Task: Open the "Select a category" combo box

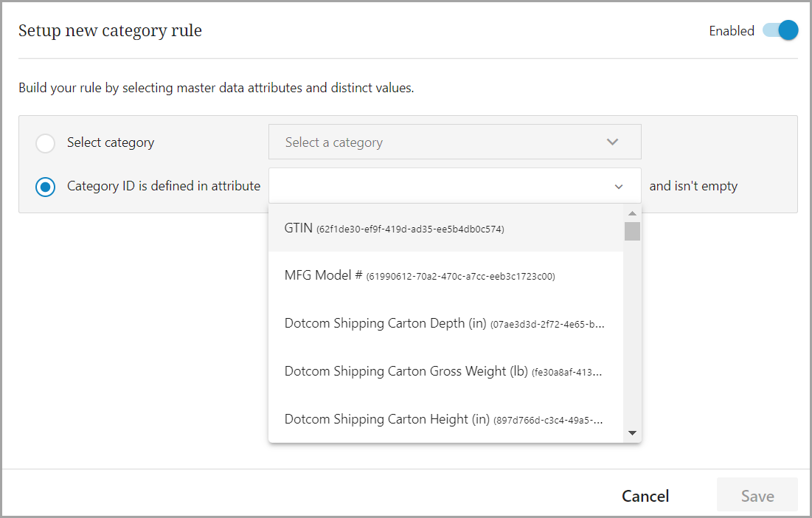Action: click(443, 142)
